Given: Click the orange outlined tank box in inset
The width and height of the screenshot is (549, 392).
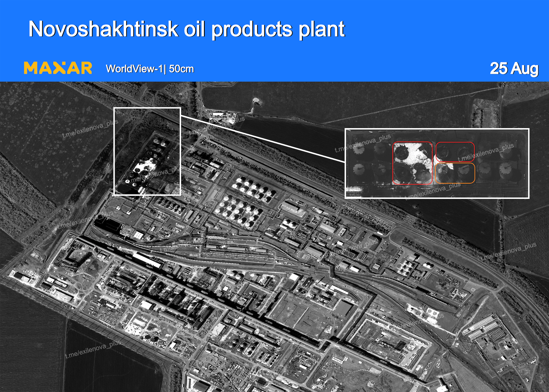Looking at the screenshot, I should [x=455, y=173].
